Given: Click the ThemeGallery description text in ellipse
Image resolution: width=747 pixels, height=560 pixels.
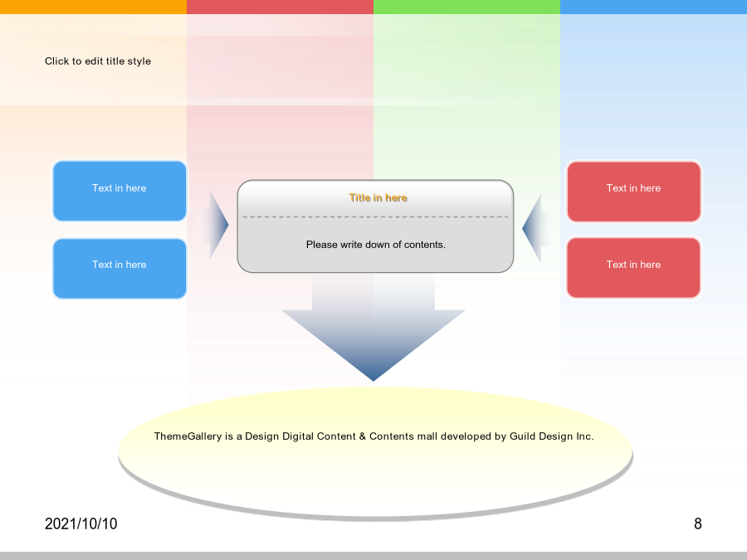Looking at the screenshot, I should 374,436.
